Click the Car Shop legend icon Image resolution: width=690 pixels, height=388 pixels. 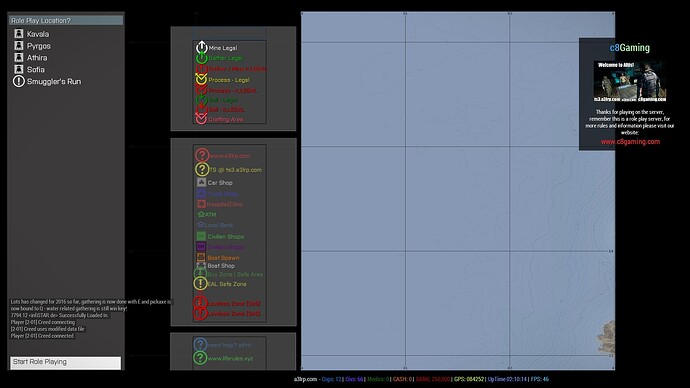[201, 182]
